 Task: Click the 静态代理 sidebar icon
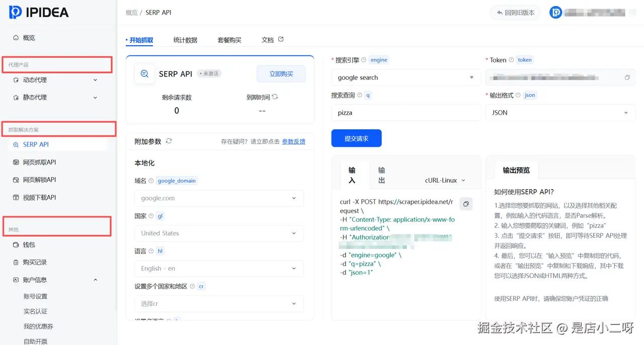(x=16, y=98)
